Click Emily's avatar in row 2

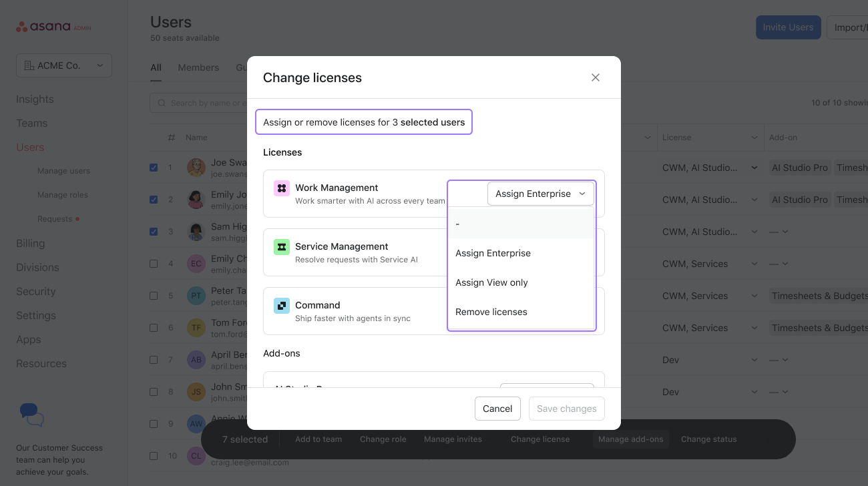196,200
